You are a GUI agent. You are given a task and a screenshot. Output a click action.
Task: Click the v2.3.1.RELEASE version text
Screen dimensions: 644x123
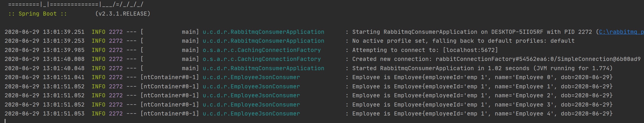point(123,14)
